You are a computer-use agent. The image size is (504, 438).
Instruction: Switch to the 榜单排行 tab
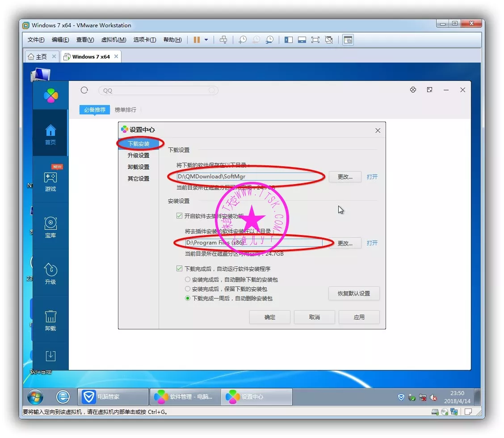126,109
